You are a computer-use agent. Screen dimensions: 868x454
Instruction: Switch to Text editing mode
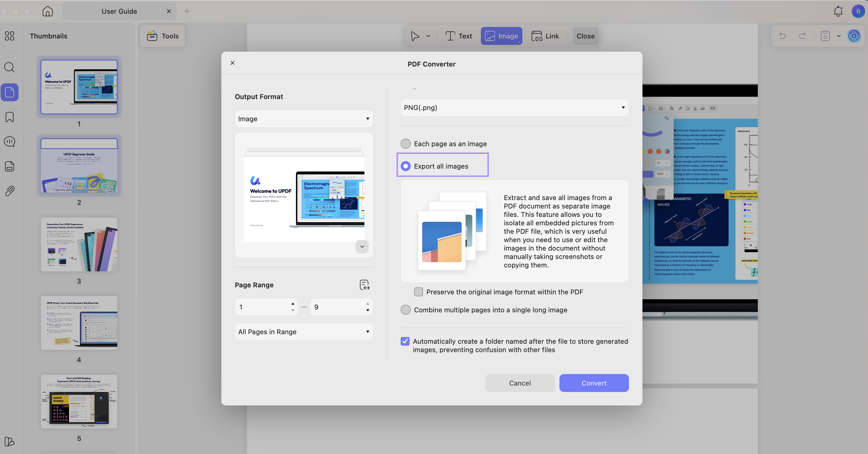[458, 36]
